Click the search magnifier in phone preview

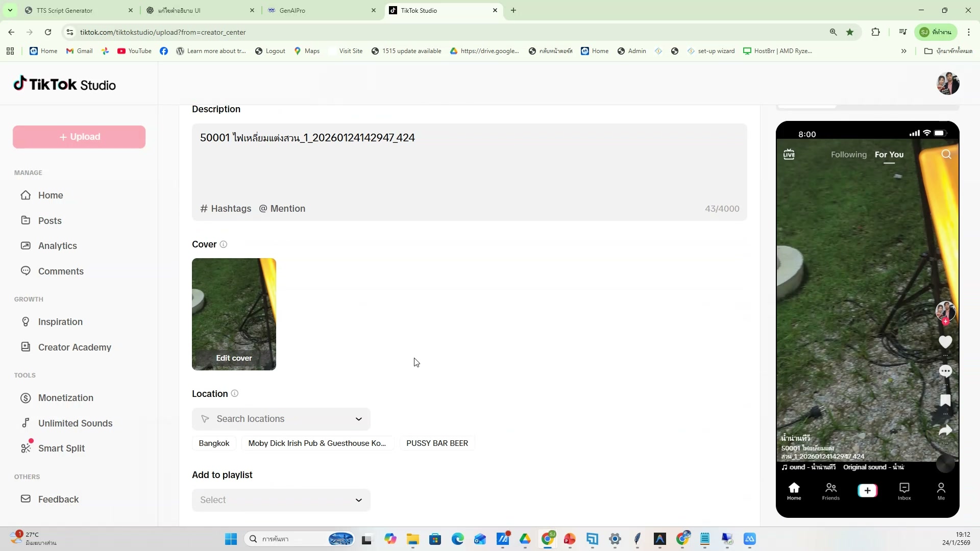point(946,155)
